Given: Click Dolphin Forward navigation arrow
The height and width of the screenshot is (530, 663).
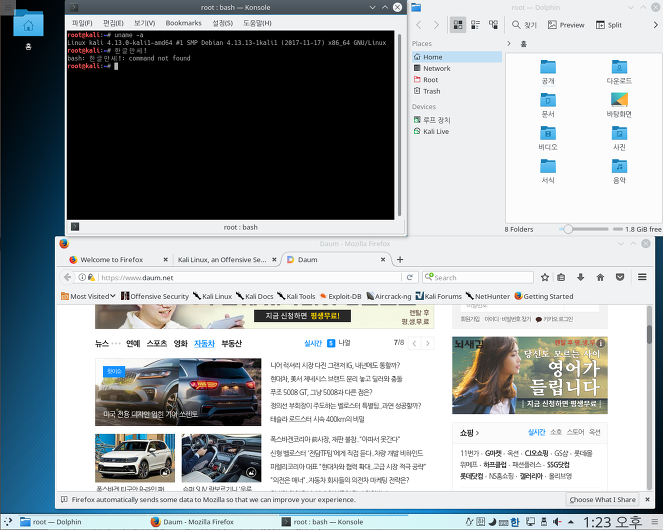Looking at the screenshot, I should tap(436, 25).
